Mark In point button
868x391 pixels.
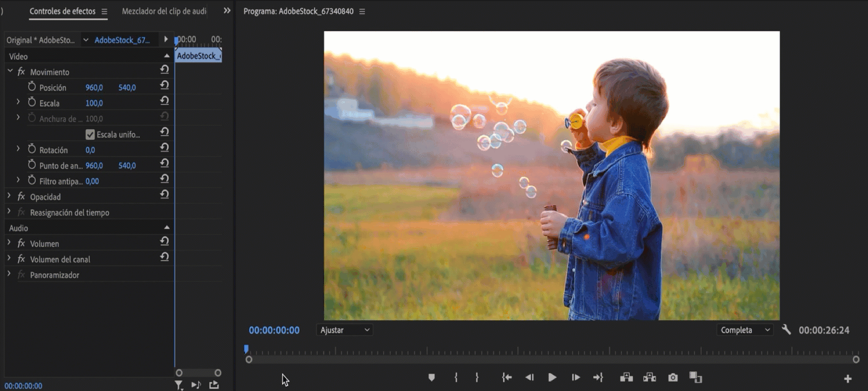point(456,378)
